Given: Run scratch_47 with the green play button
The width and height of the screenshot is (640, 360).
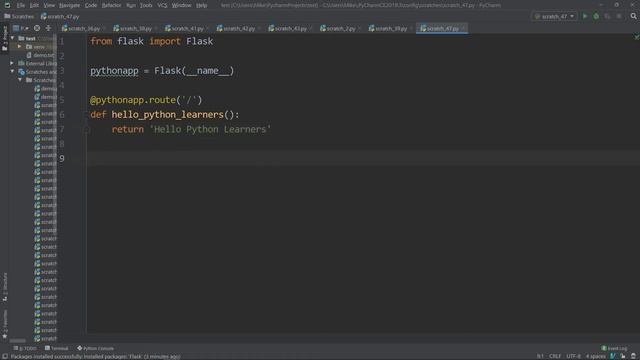Looking at the screenshot, I should [585, 16].
